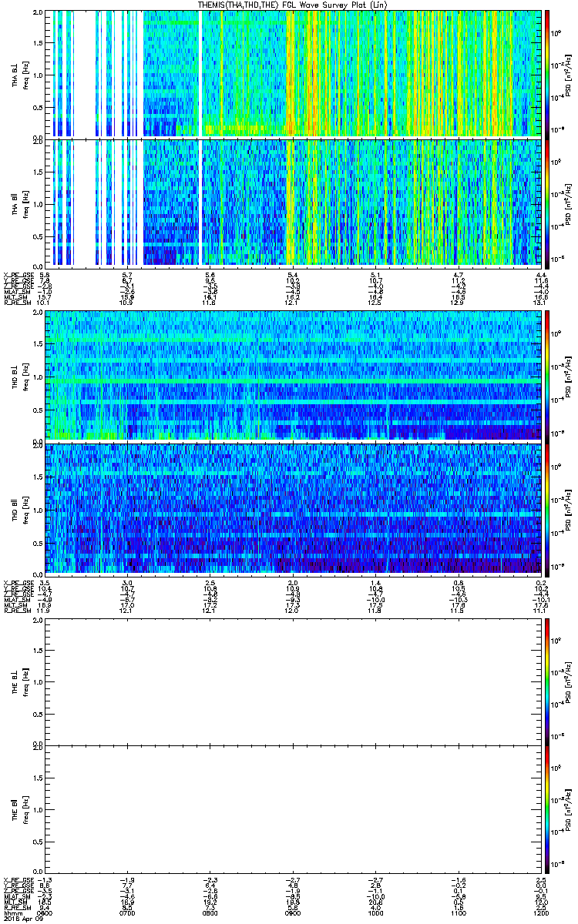578x924 pixels.
Task: Click the 2.0 tick on THA B-perpendicular axis
Action: coord(38,13)
